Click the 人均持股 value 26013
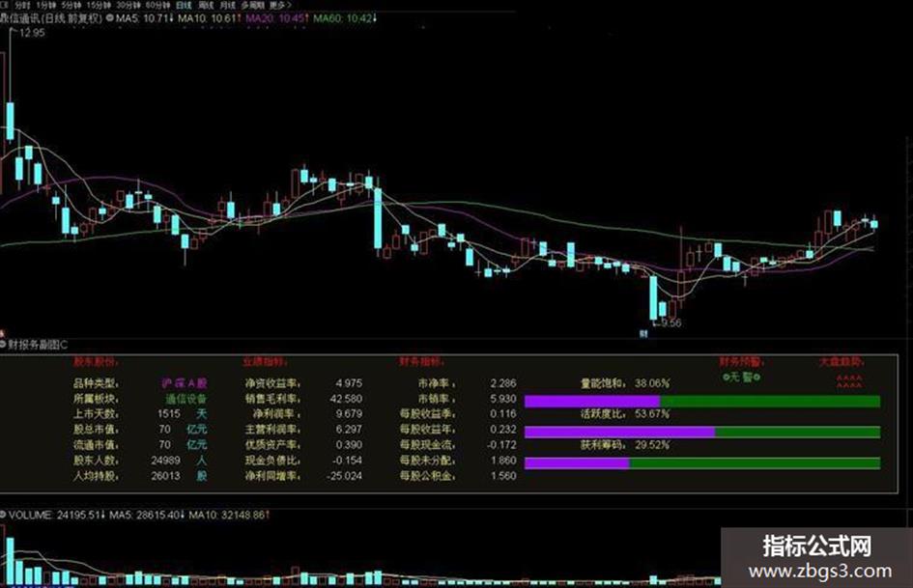Image resolution: width=913 pixels, height=588 pixels. pyautogui.click(x=165, y=476)
